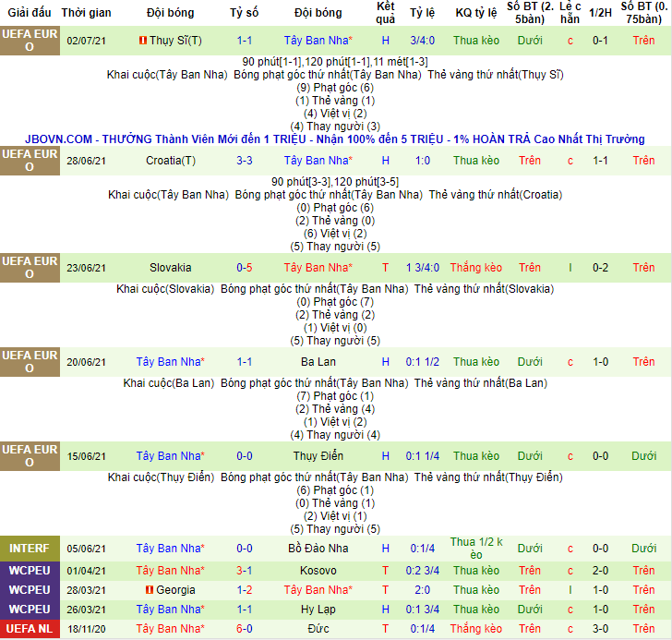Click the 'Kết quả' column header
672x640 pixels.
(386, 13)
